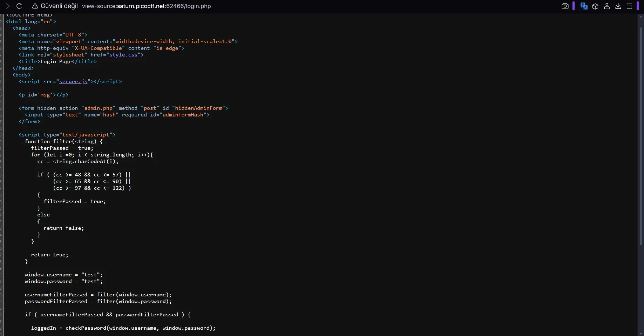Open the Google Translate extension
The image size is (644, 336).
tap(584, 6)
